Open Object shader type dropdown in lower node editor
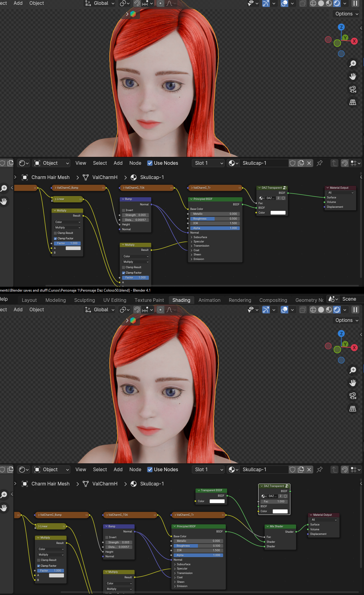Viewport: 364px width, 595px height. click(x=52, y=469)
